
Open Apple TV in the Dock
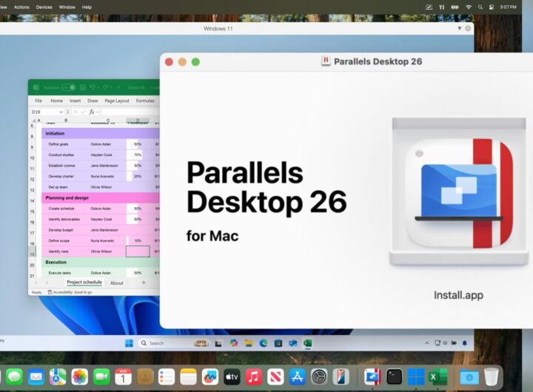[232, 376]
